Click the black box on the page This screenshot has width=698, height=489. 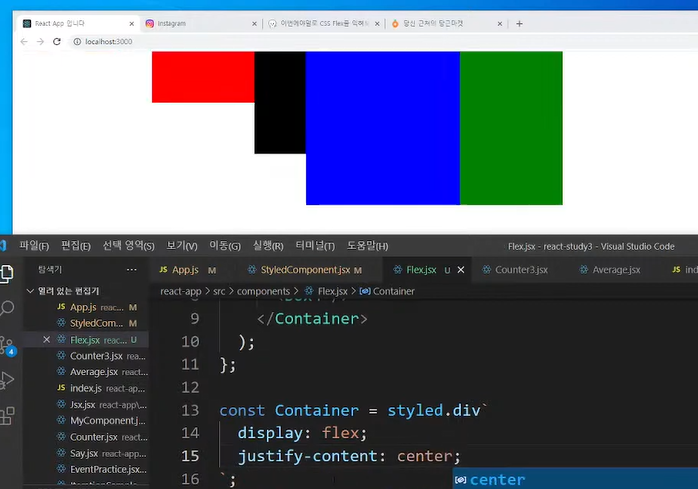(280, 102)
